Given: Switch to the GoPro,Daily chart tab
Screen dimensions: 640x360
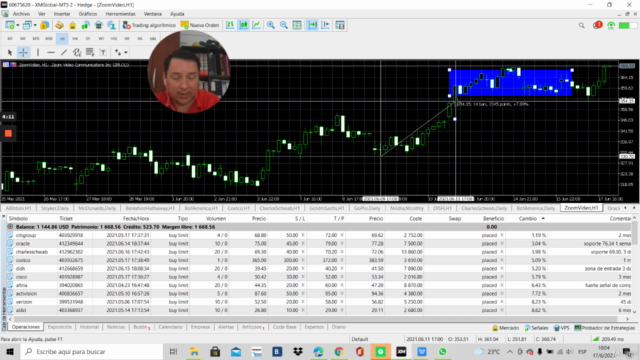Looking at the screenshot, I should (x=367, y=208).
